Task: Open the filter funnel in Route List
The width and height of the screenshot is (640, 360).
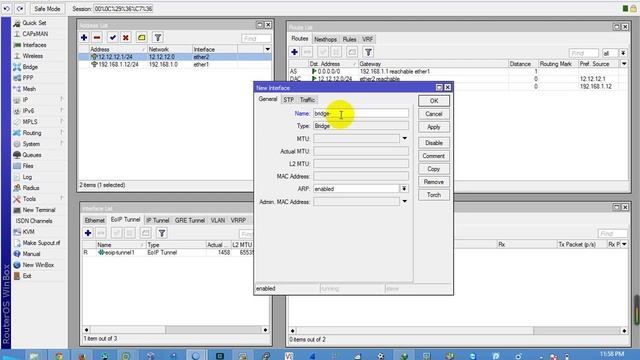Action: [x=368, y=52]
